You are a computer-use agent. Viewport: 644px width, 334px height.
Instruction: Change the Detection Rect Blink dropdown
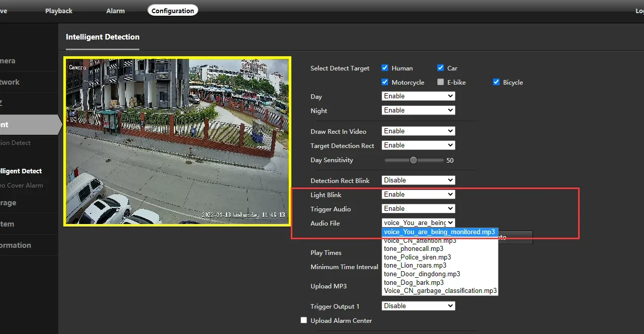pyautogui.click(x=418, y=180)
